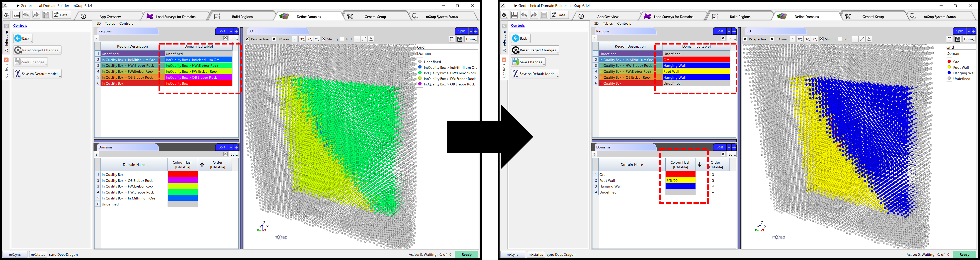Viewport: 980px width, 260px height.
Task: Open the settings gear in the left window
Action: pyautogui.click(x=6, y=15)
